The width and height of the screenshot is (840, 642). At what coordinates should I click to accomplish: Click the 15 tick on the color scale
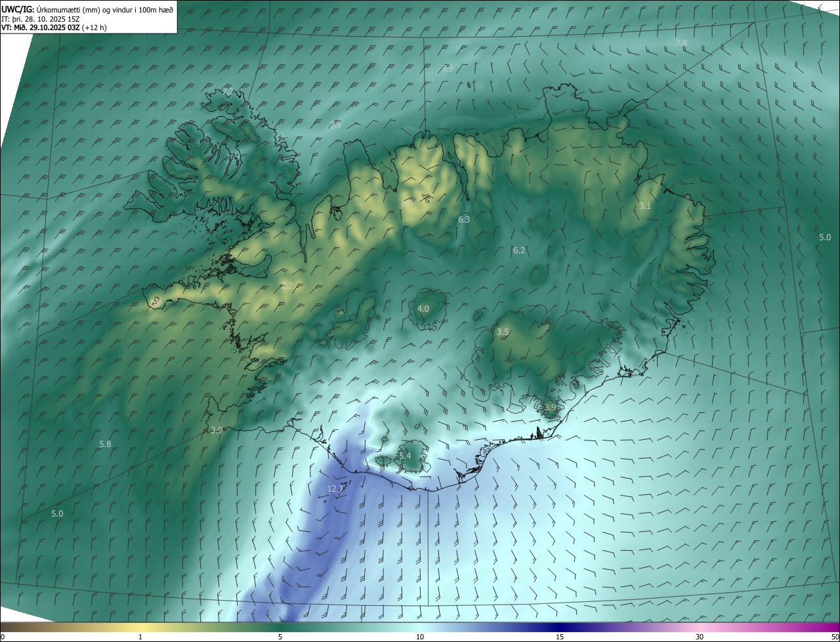pos(560,637)
